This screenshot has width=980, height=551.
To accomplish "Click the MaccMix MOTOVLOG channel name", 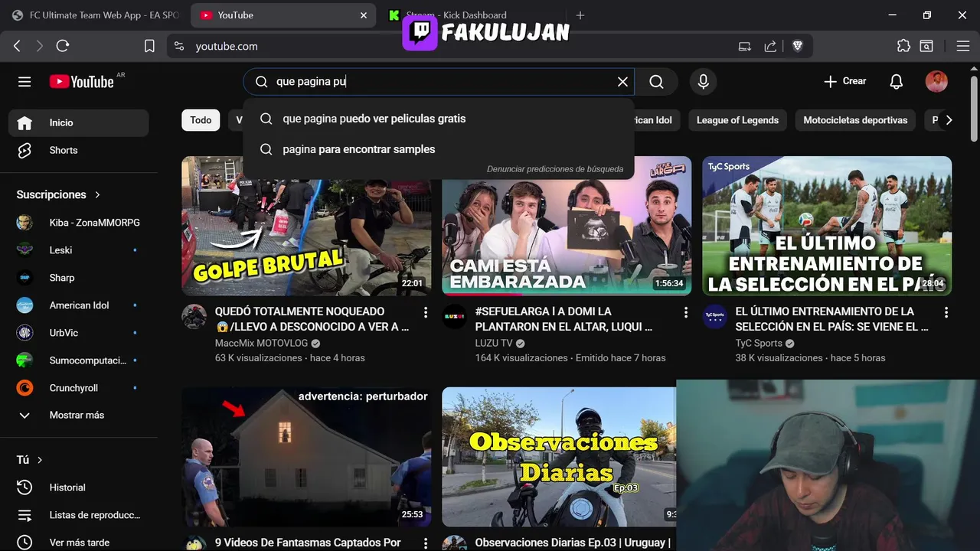I will point(261,343).
